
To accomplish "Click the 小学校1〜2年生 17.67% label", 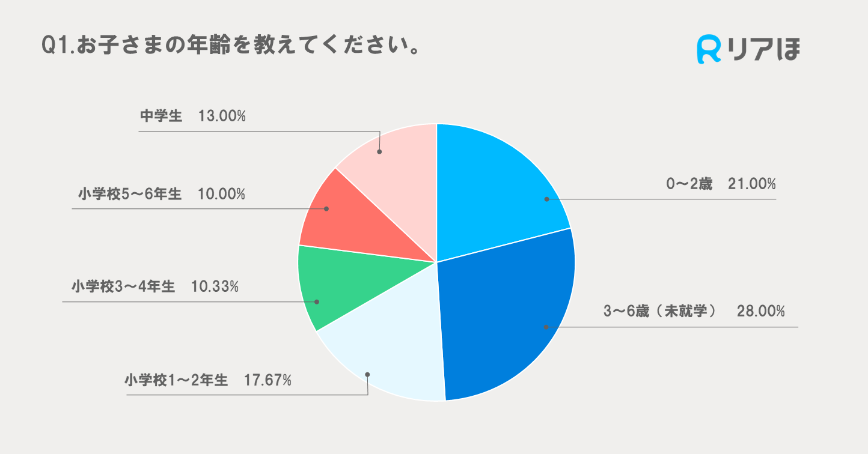I will pyautogui.click(x=208, y=380).
